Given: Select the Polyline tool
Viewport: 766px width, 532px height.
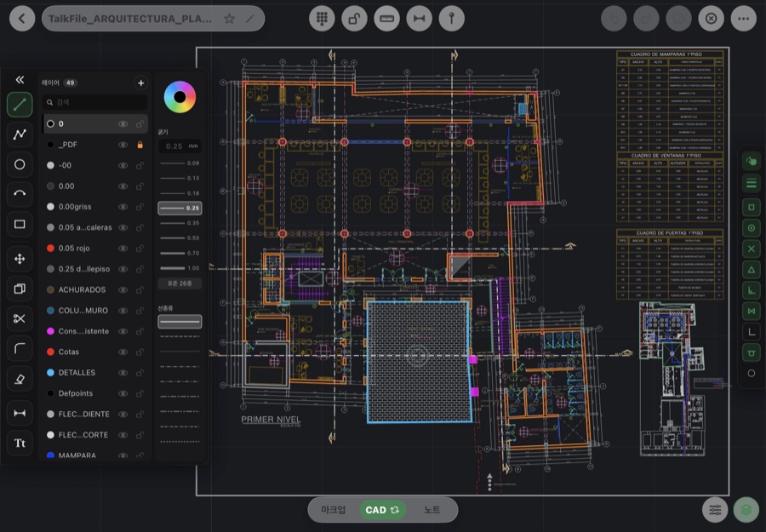Looking at the screenshot, I should [x=20, y=134].
